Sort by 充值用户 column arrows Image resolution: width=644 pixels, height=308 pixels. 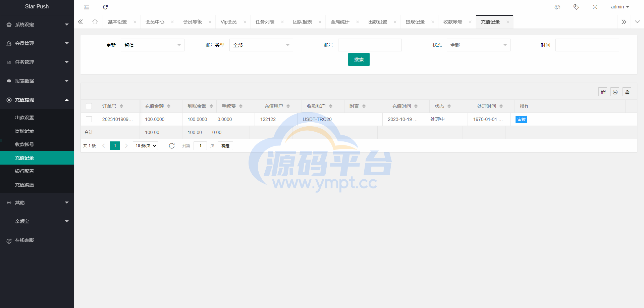288,106
